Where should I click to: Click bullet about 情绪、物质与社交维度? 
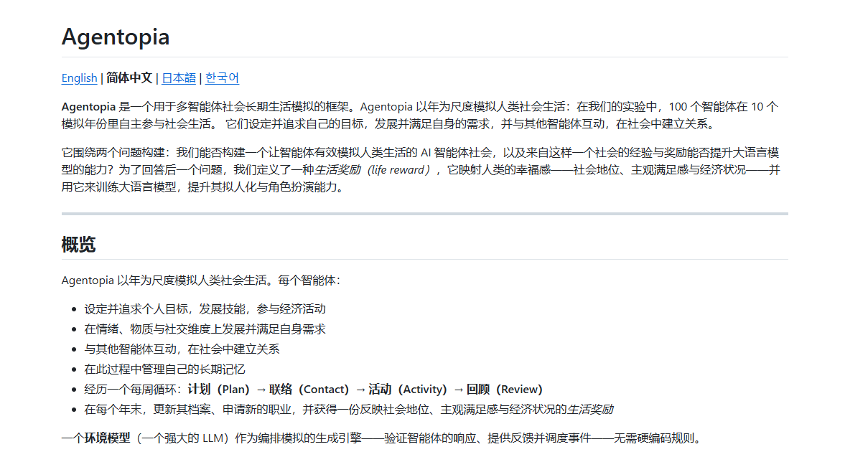pyautogui.click(x=205, y=329)
